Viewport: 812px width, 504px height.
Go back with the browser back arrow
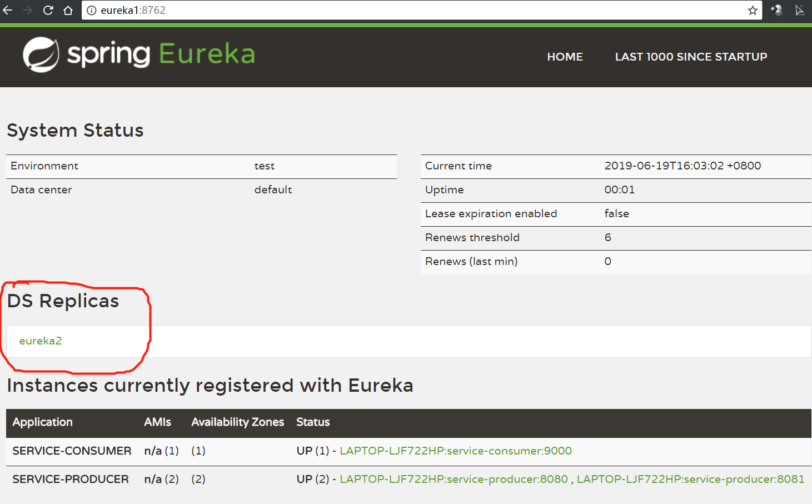click(x=7, y=10)
